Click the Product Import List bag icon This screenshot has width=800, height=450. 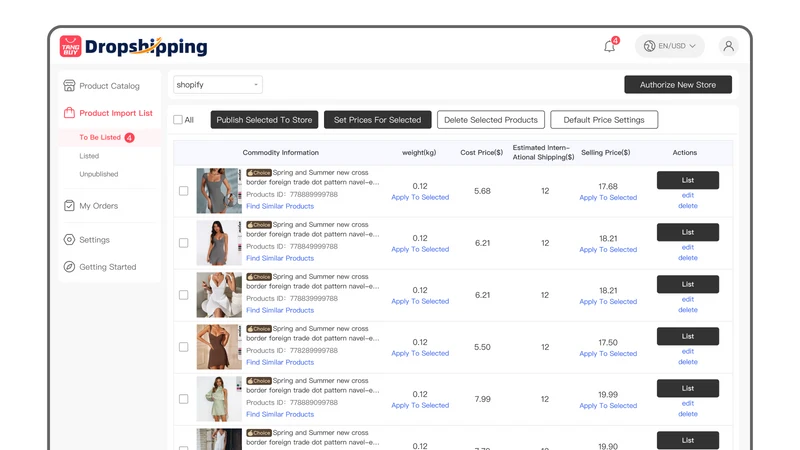[69, 113]
